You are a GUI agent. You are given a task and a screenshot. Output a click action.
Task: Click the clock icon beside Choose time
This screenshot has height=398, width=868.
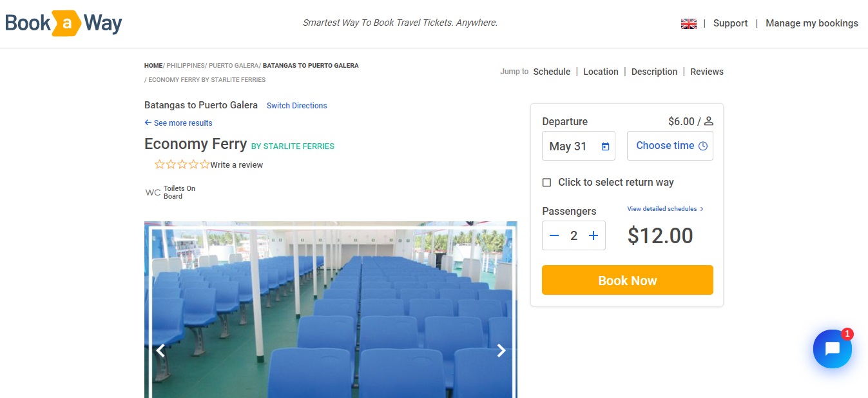703,146
